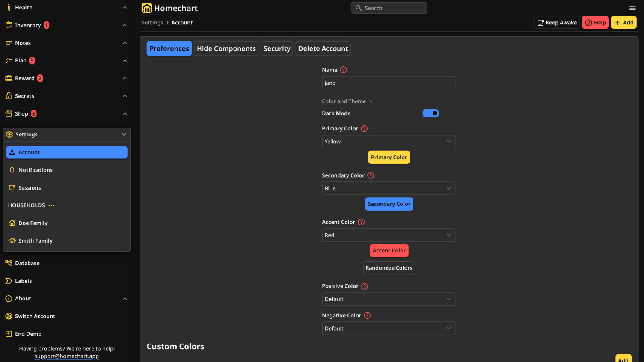Image resolution: width=644 pixels, height=362 pixels.
Task: Click the Secondary Color help icon
Action: tap(370, 175)
